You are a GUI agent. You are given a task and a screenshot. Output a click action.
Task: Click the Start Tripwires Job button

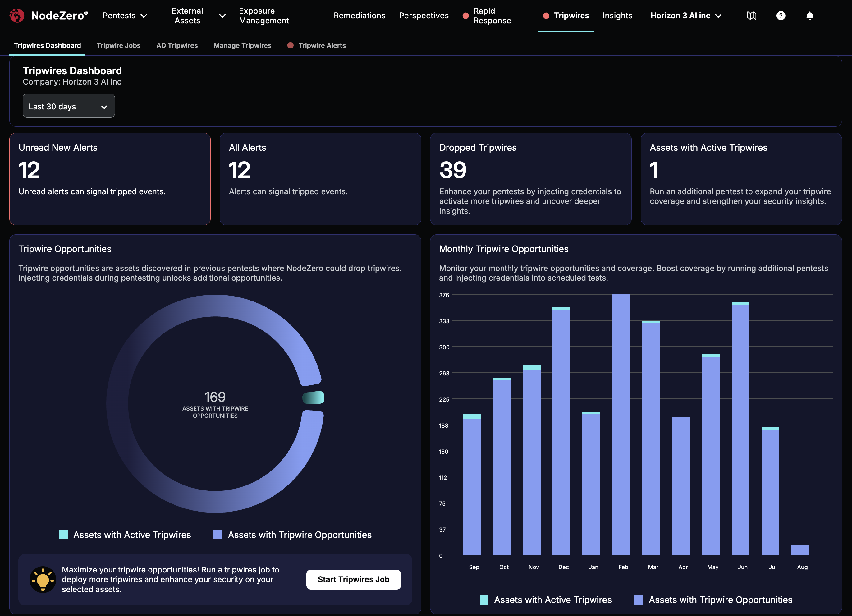pos(354,579)
